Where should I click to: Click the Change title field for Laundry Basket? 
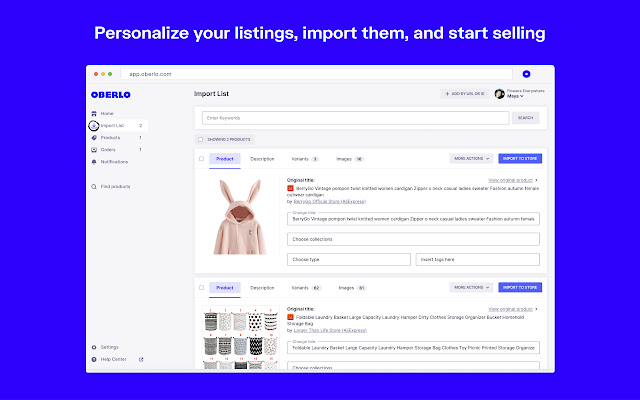(413, 348)
